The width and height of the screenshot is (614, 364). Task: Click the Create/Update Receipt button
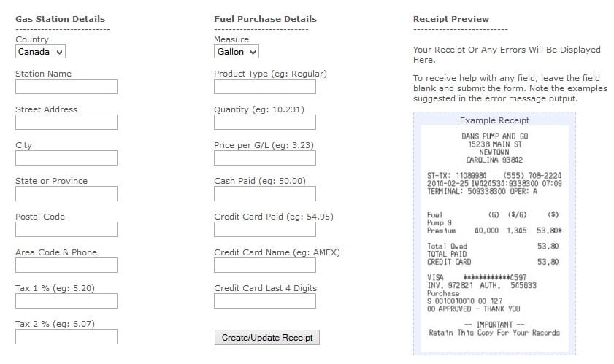click(267, 338)
